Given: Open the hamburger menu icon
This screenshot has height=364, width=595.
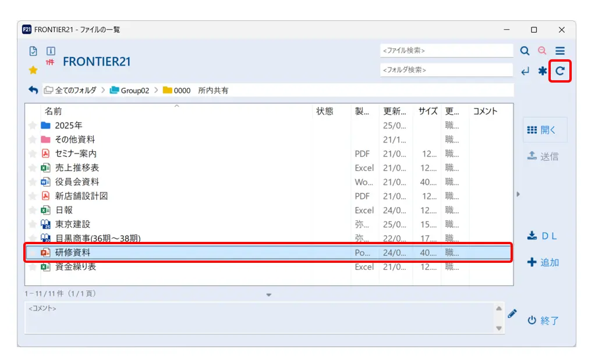Looking at the screenshot, I should point(559,51).
